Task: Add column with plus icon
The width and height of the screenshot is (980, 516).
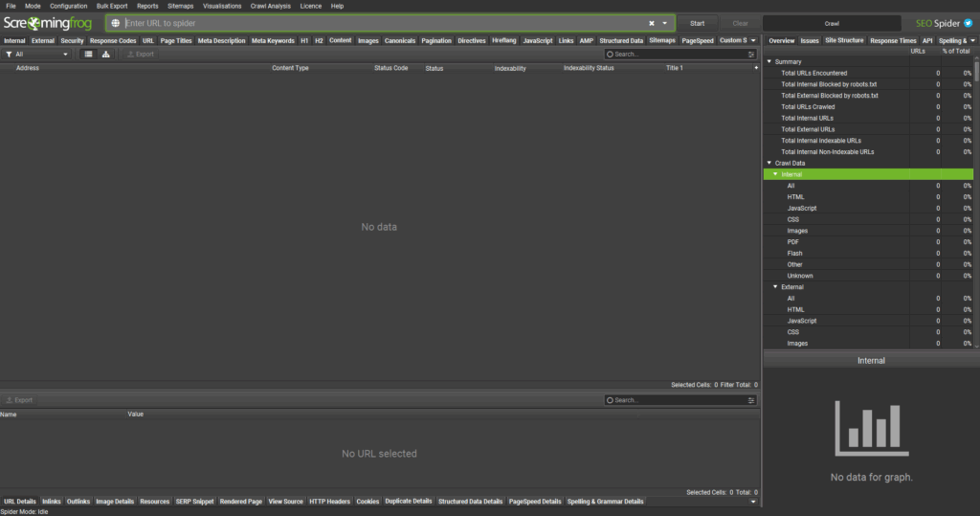Action: click(756, 68)
